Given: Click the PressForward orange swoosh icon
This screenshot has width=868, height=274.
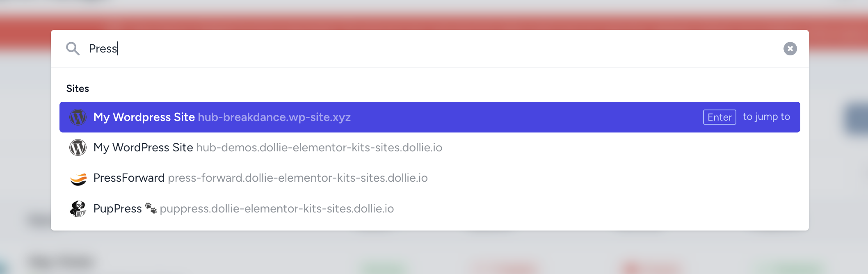Looking at the screenshot, I should coord(78,178).
